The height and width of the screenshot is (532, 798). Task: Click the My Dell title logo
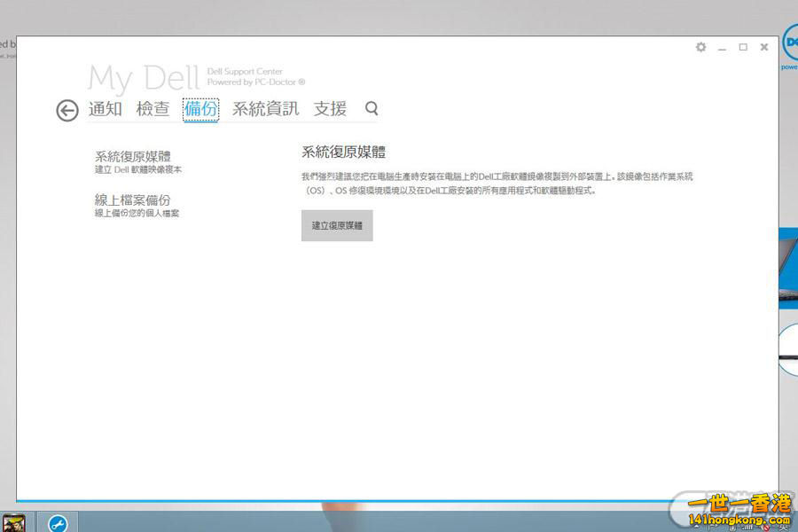[x=143, y=78]
